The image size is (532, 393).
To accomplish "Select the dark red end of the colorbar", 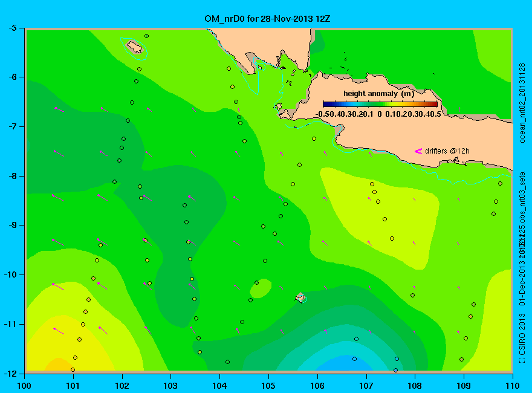I will point(435,104).
